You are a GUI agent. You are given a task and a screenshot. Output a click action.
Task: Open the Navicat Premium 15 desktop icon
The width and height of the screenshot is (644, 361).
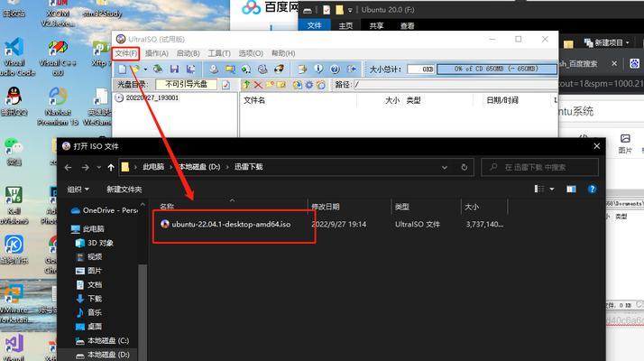click(x=58, y=106)
